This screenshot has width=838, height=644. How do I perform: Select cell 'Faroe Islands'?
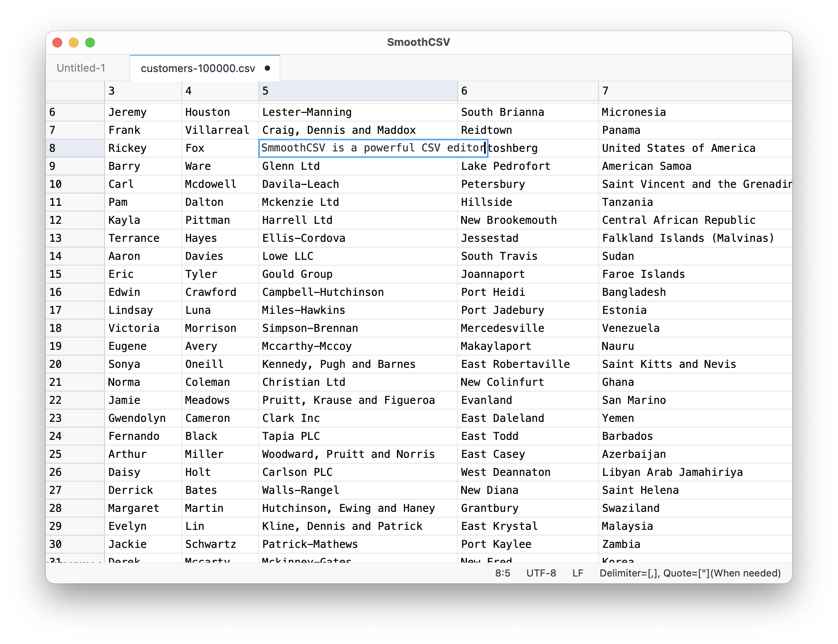(695, 274)
